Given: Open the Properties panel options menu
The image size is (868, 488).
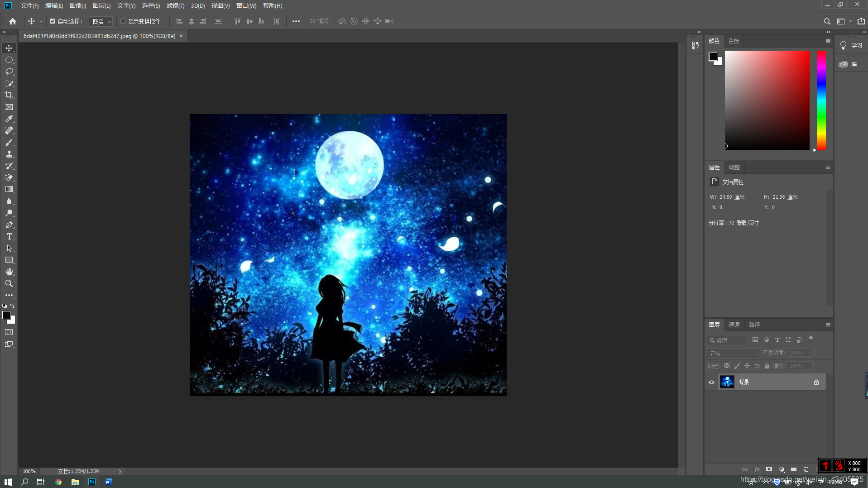Looking at the screenshot, I should pos(828,167).
